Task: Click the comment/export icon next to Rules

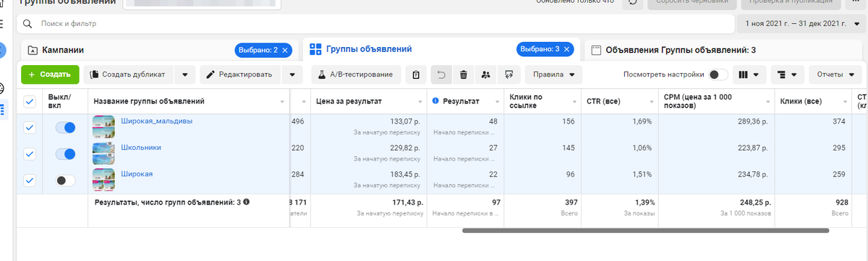Action: (x=509, y=74)
